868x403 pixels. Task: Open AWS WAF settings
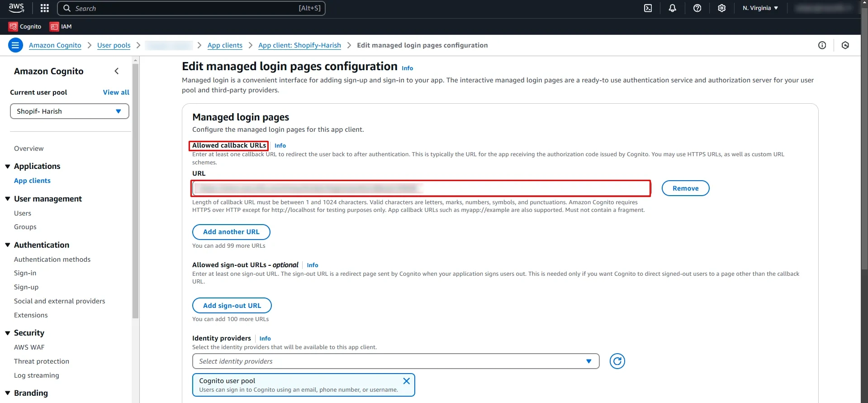29,347
